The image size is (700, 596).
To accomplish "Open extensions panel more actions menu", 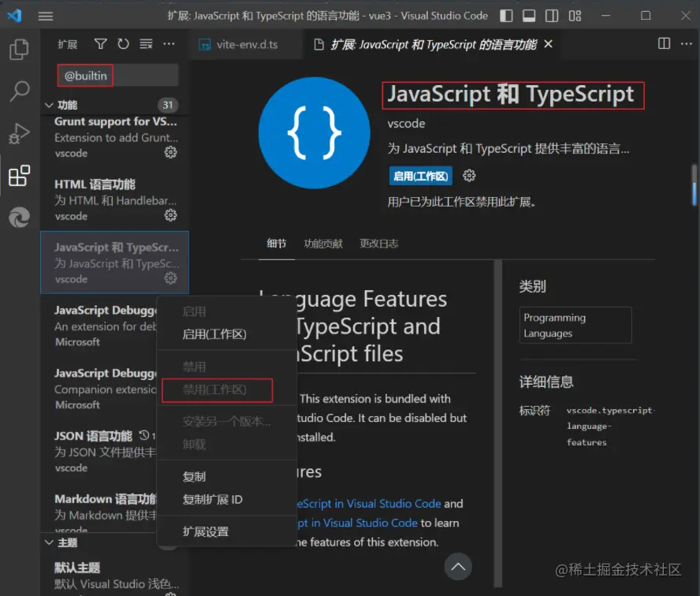I will tap(169, 43).
